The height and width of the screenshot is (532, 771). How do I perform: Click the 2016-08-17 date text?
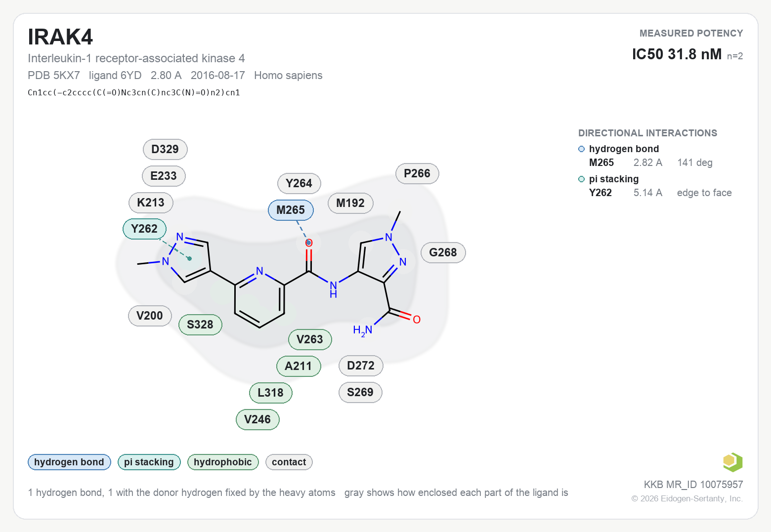point(218,76)
